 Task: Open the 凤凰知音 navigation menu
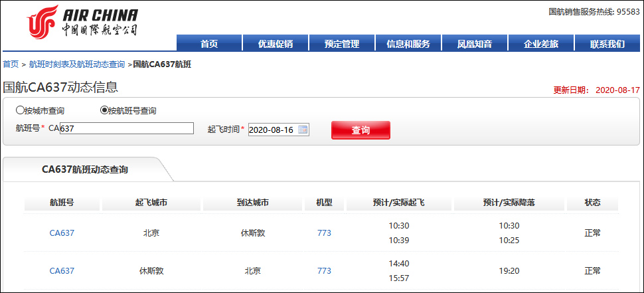(x=475, y=43)
